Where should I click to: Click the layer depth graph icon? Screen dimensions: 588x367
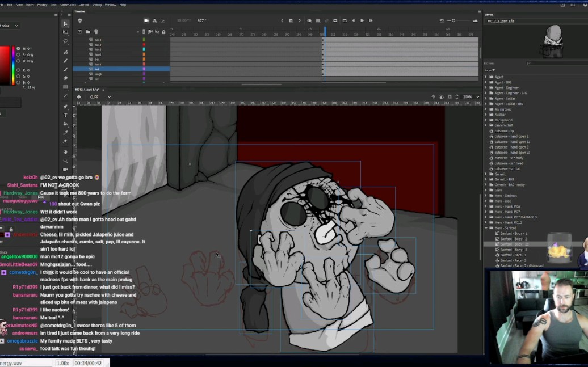tap(162, 20)
